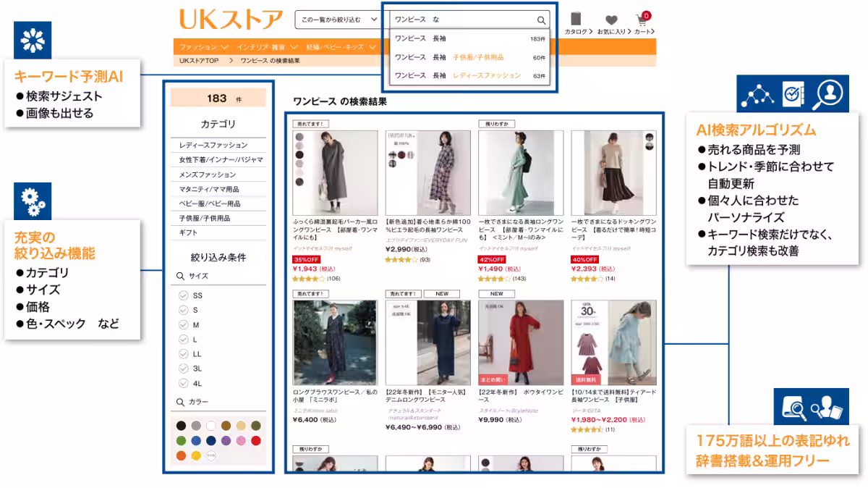Open mint green long dress product image
This screenshot has width=868, height=488.
click(520, 172)
